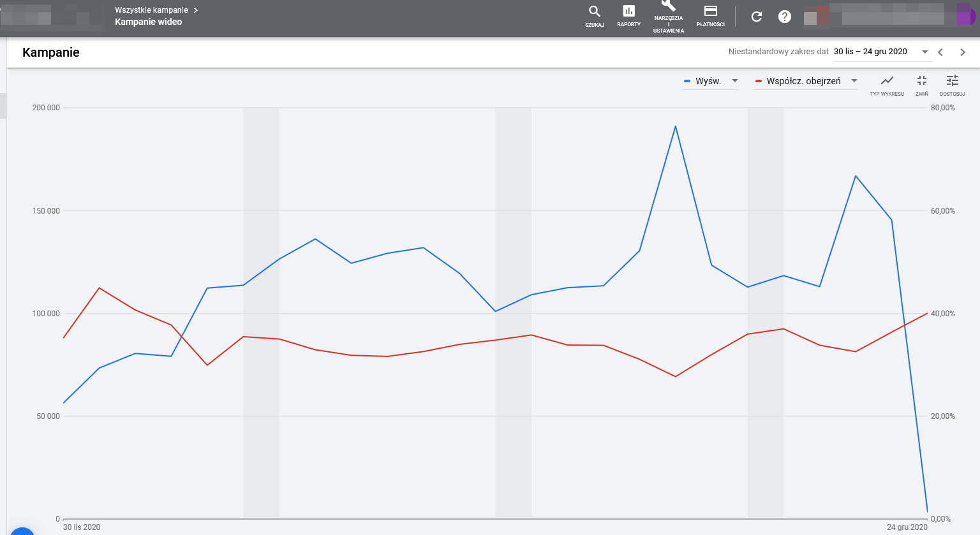The height and width of the screenshot is (535, 980).
Task: Click the red Współcz. obejrzeń color marker
Action: pos(759,81)
